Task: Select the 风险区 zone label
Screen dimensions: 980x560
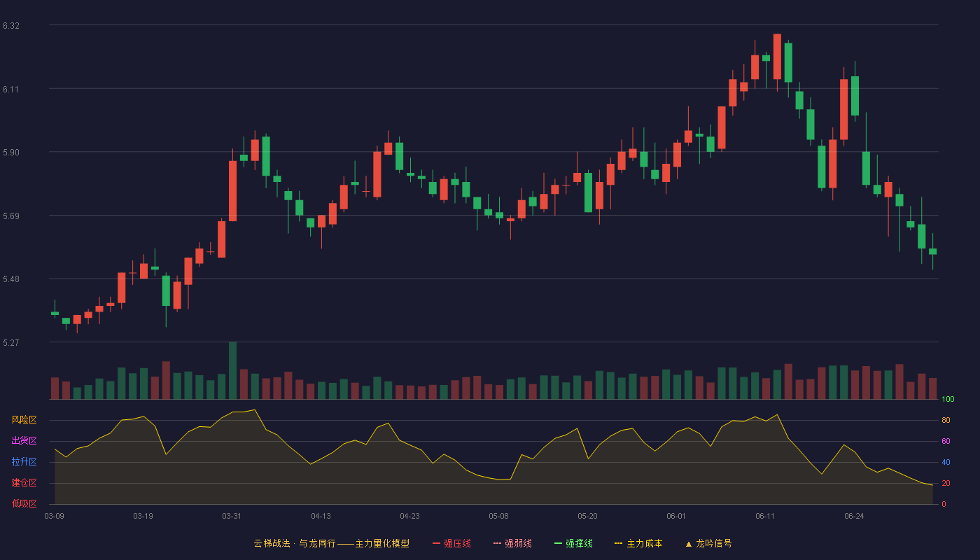Action: click(24, 420)
